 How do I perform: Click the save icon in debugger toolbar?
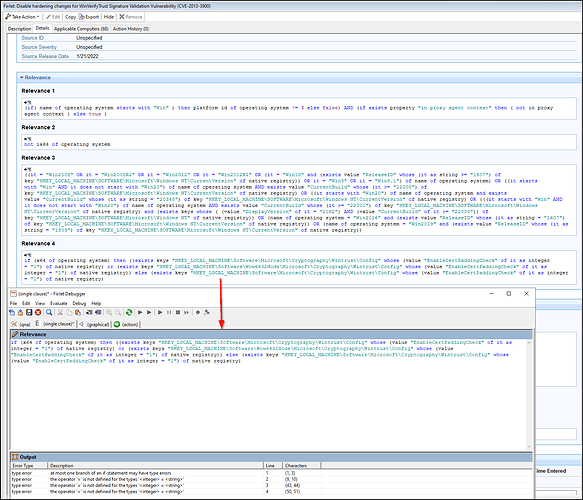(x=29, y=312)
